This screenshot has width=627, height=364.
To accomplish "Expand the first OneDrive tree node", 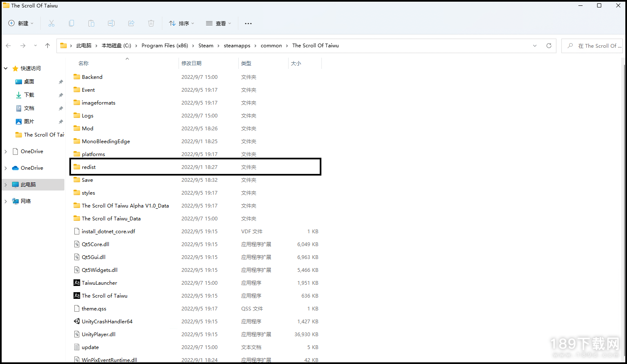I will 6,151.
